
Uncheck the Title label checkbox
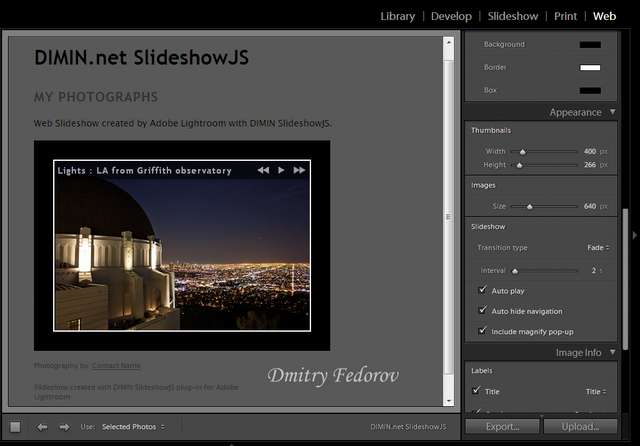pyautogui.click(x=476, y=391)
